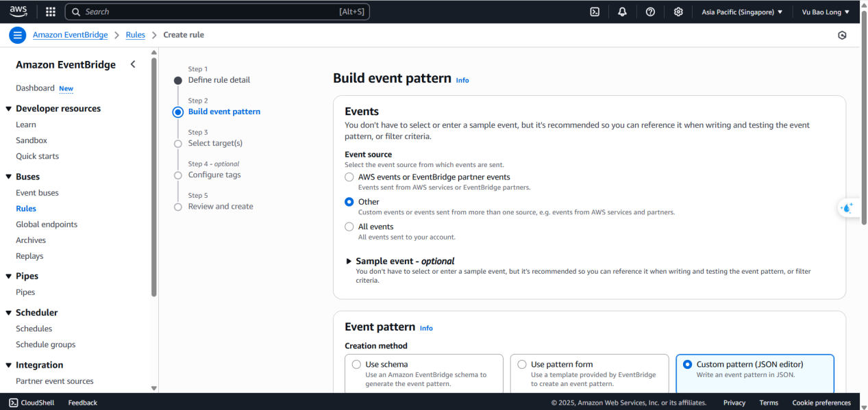868x410 pixels.
Task: Open Partner event sources in the sidebar
Action: coord(55,381)
